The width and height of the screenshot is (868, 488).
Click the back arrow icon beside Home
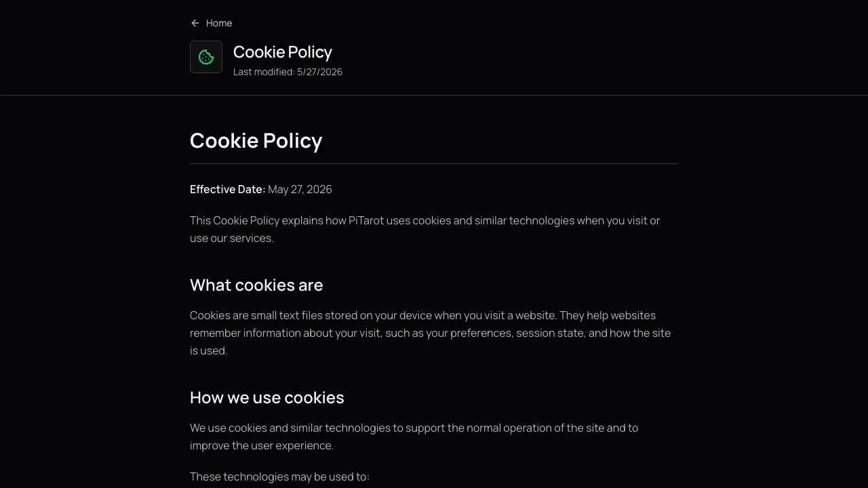pos(195,23)
